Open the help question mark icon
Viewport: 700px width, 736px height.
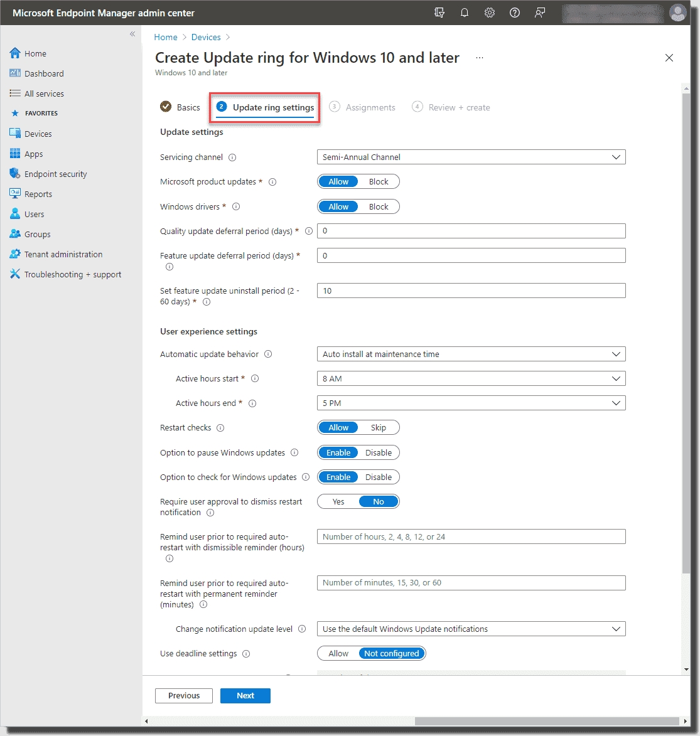[x=515, y=13]
